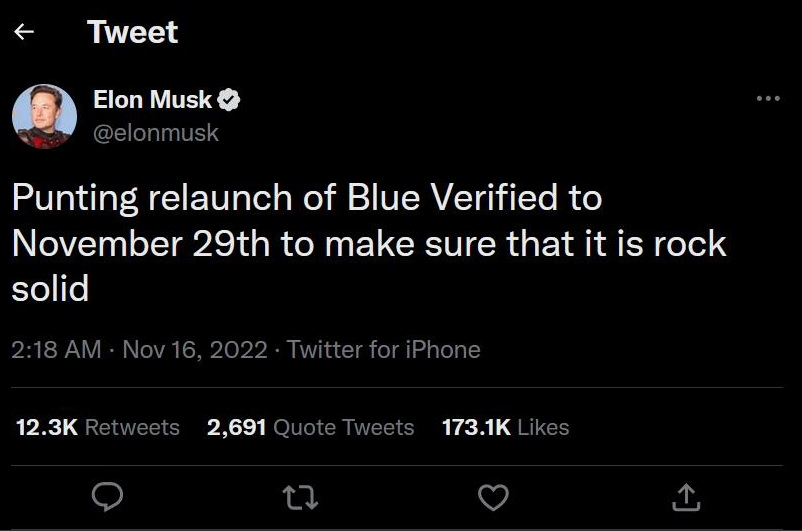This screenshot has width=802, height=531.
Task: Click Elon Musk's profile picture
Action: (x=45, y=116)
